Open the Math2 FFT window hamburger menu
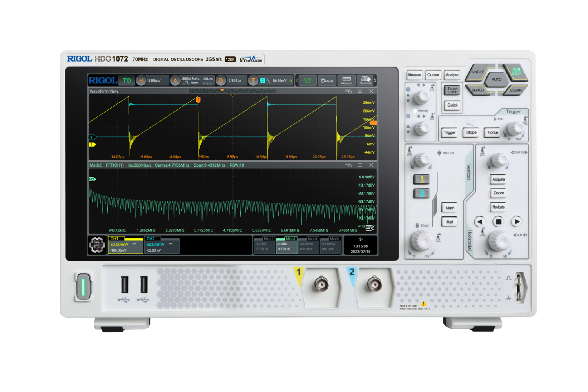The image size is (588, 392). [x=360, y=165]
